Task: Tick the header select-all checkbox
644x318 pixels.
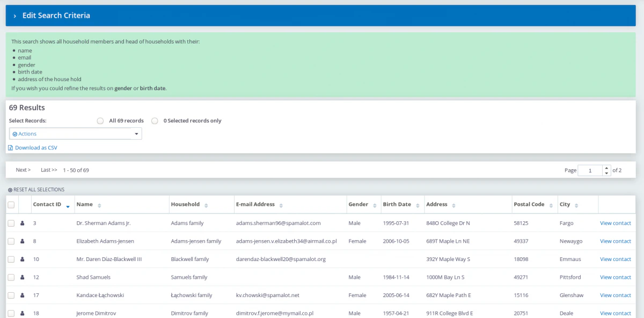Action: (x=11, y=205)
